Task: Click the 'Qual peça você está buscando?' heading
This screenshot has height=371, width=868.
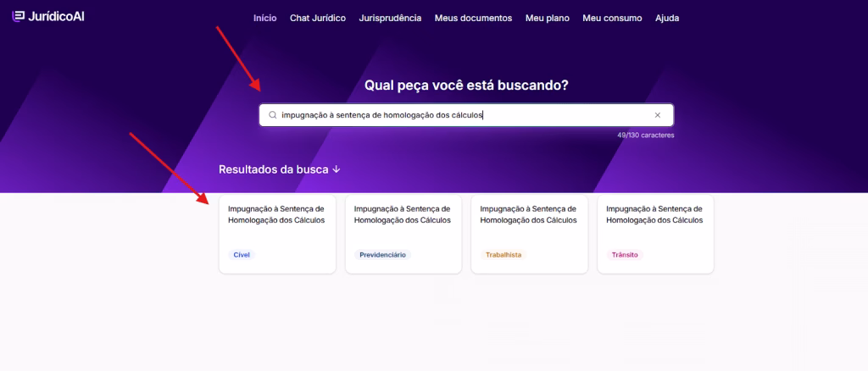Action: [467, 86]
